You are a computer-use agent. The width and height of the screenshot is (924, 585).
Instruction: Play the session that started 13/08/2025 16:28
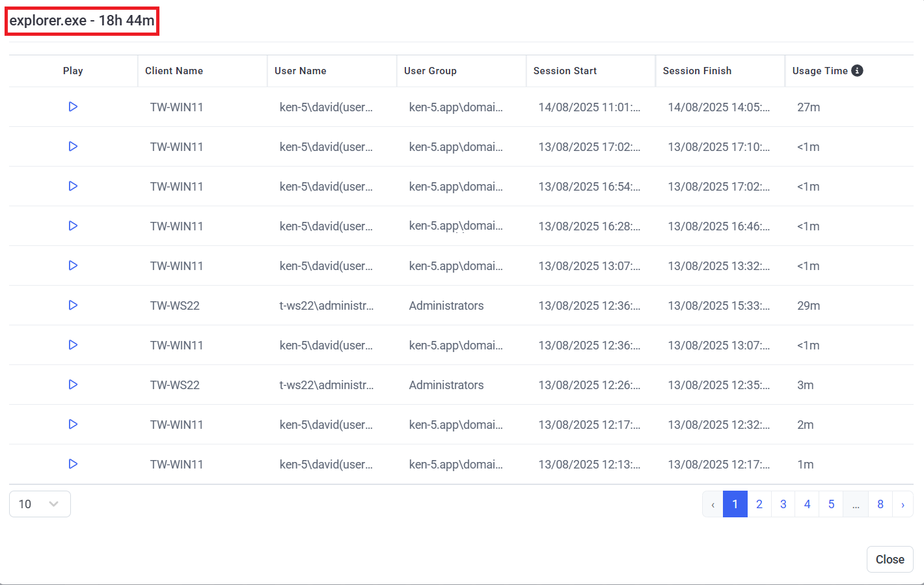73,226
